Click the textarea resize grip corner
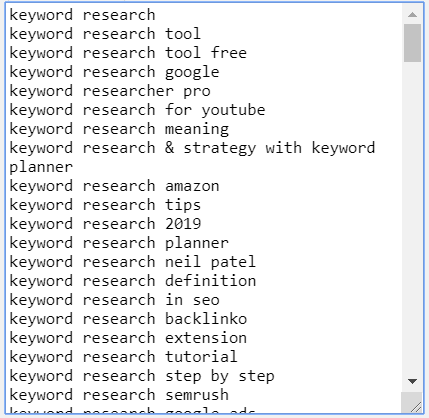Screen dimensions: 429x418 coord(414,405)
